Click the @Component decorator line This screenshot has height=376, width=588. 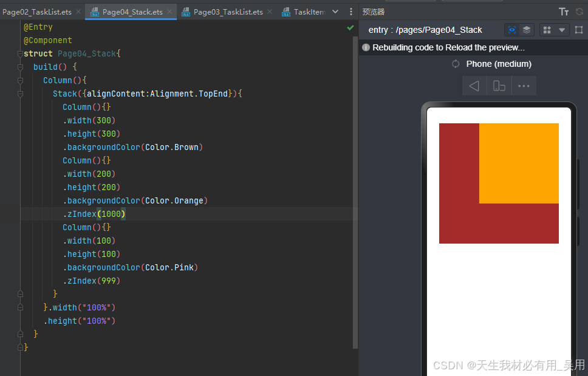47,40
